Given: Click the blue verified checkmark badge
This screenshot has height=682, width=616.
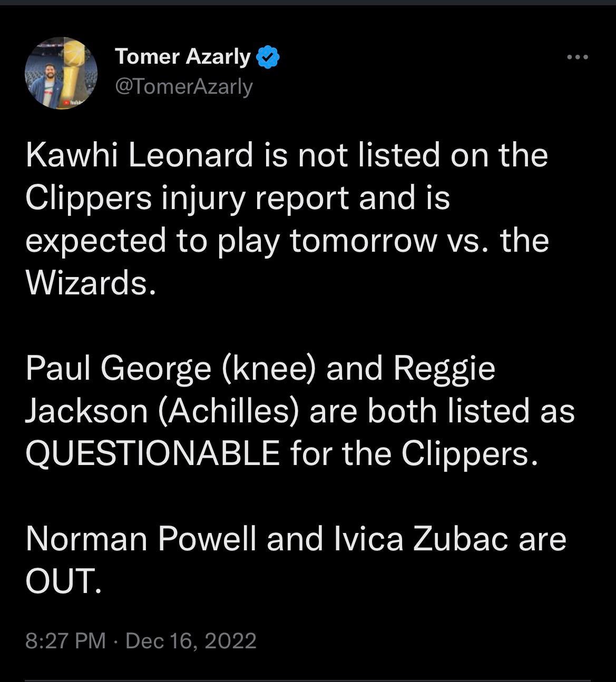Looking at the screenshot, I should pyautogui.click(x=267, y=57).
